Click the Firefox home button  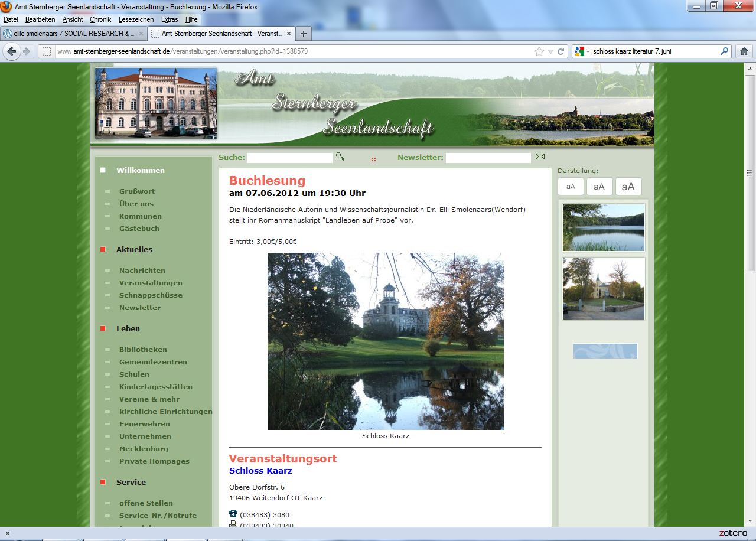point(744,51)
